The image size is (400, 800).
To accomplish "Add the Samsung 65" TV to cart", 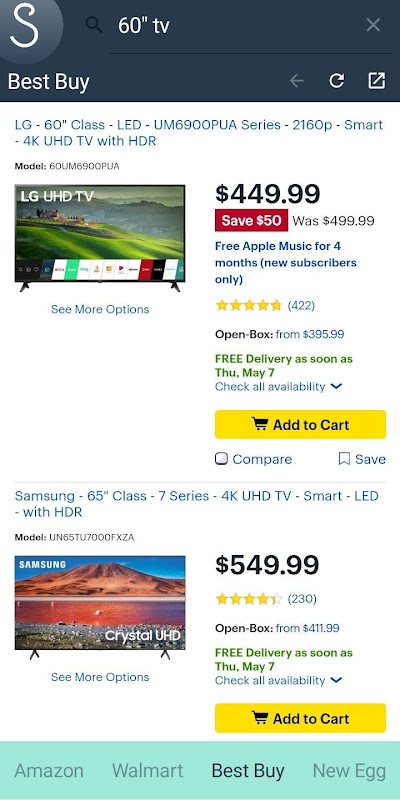I will pos(301,718).
